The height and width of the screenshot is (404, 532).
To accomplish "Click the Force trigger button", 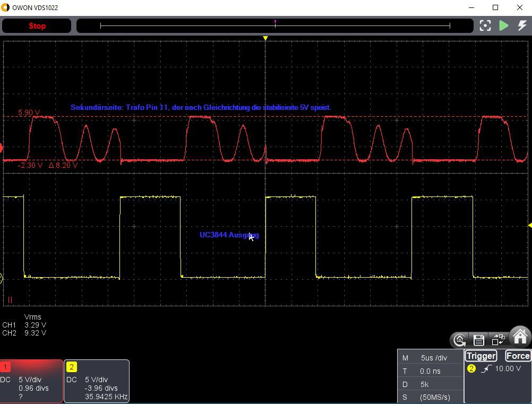I will pos(517,356).
